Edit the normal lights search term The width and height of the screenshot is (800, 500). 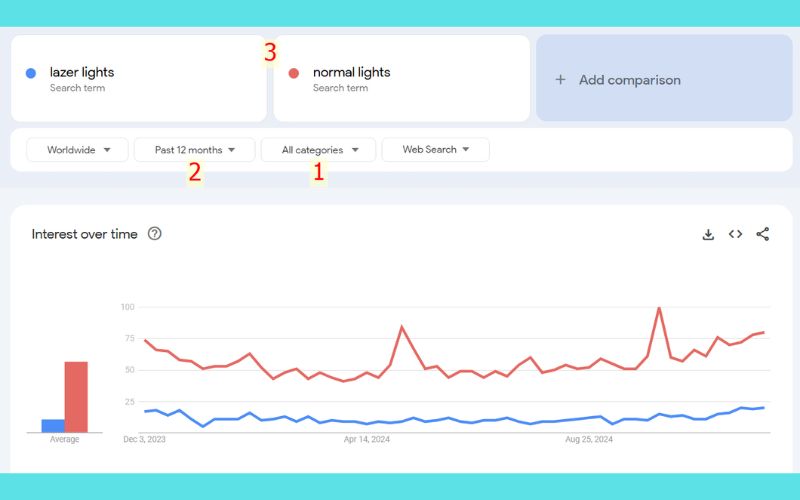pyautogui.click(x=351, y=72)
